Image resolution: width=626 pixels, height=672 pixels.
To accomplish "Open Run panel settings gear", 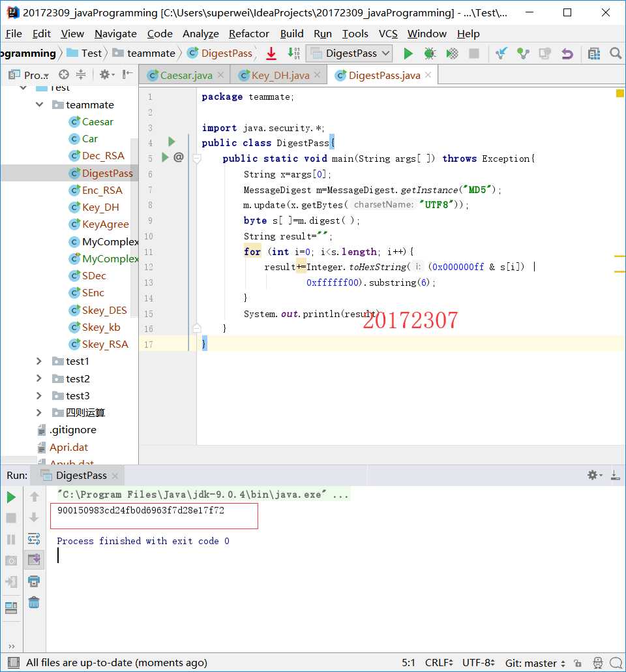I will click(x=594, y=475).
